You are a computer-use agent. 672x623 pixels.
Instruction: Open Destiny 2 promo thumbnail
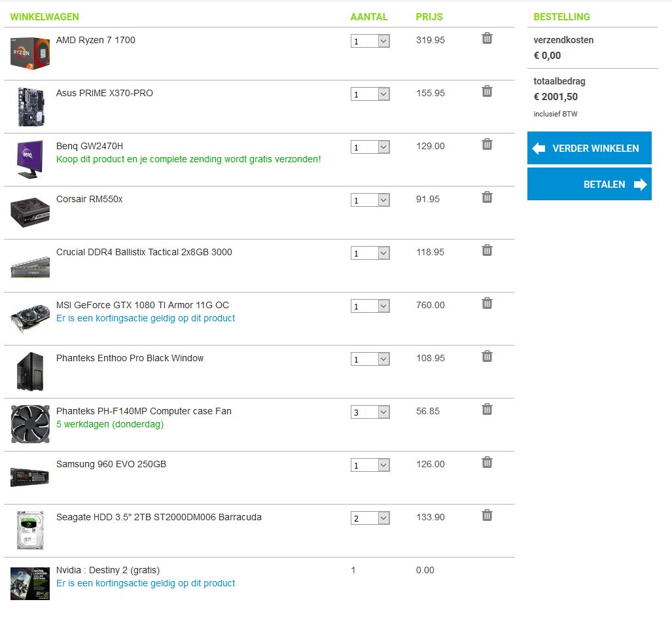[30, 583]
